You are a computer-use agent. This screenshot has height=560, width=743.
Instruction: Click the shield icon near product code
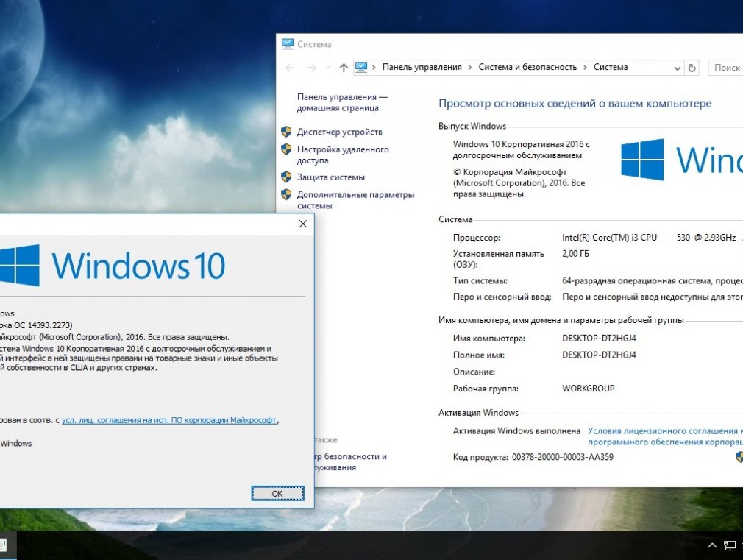click(739, 457)
